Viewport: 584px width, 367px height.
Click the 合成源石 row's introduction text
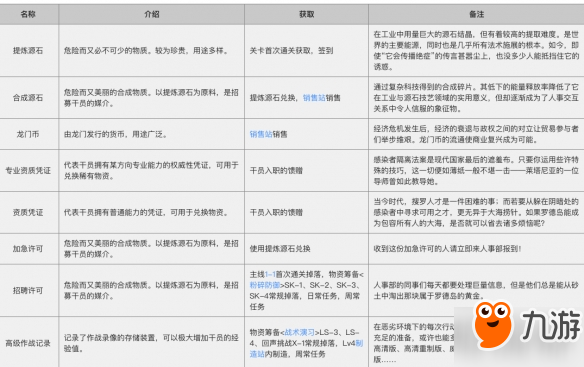point(151,98)
